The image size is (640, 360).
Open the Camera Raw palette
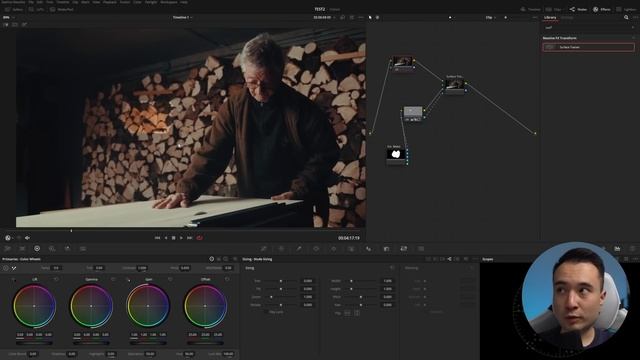point(7,248)
